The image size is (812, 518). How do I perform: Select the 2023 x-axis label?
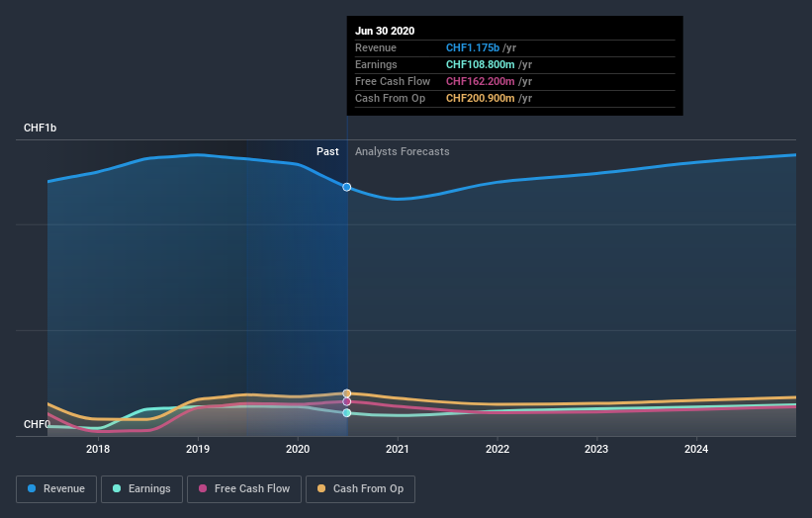(x=596, y=449)
